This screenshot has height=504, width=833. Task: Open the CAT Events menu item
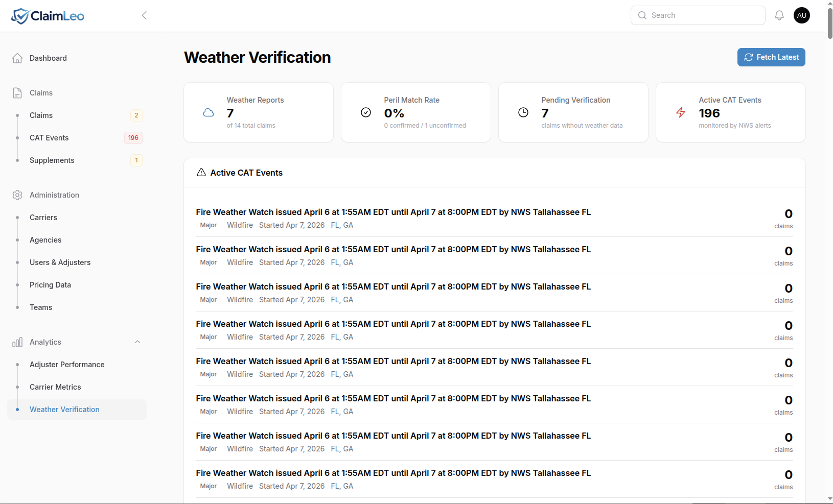click(x=49, y=137)
